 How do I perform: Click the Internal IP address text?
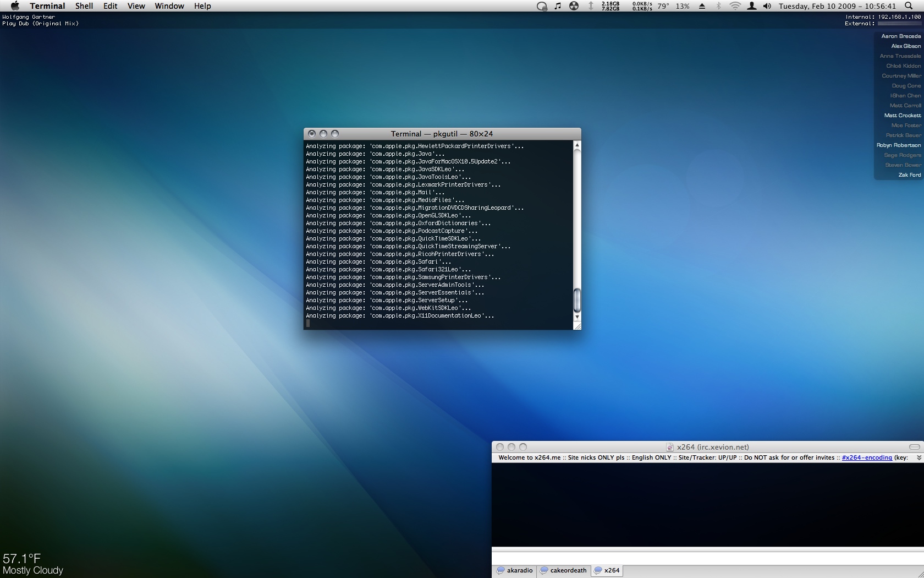tap(883, 17)
